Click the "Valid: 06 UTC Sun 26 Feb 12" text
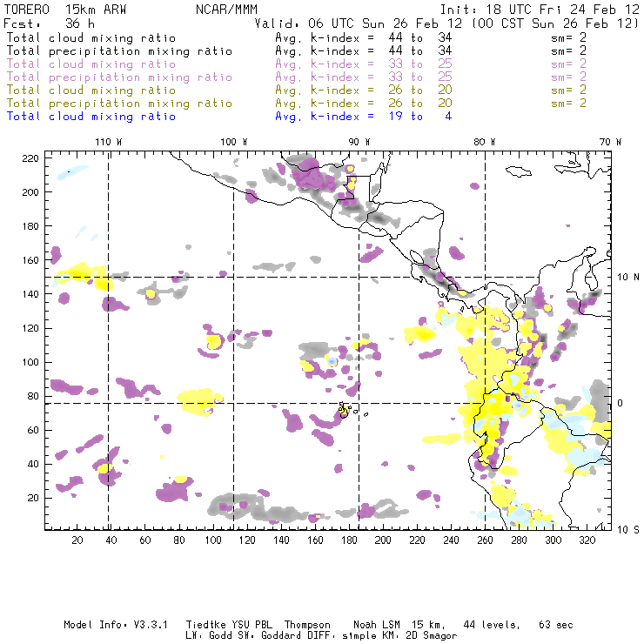 click(359, 23)
